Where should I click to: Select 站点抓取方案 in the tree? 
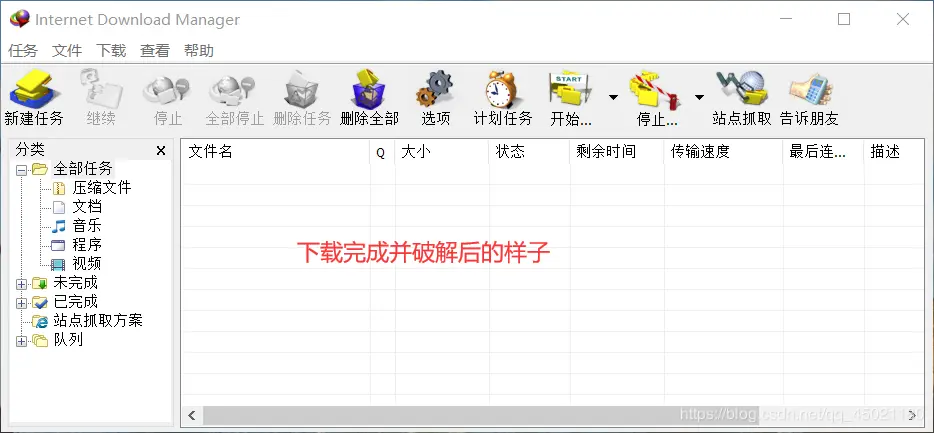[x=98, y=321]
